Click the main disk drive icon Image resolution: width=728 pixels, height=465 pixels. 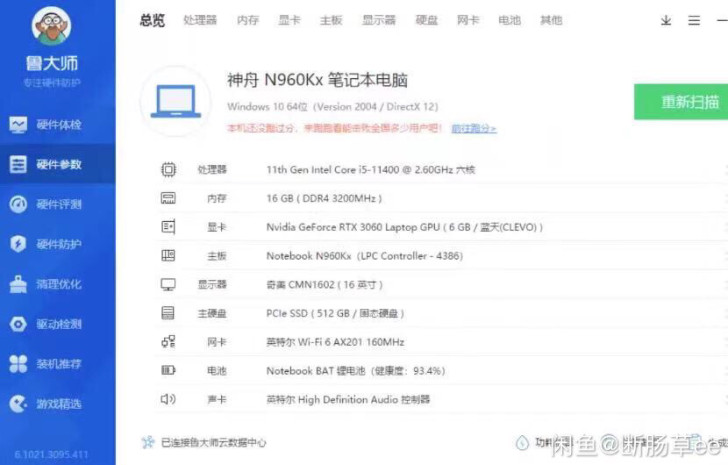click(168, 313)
